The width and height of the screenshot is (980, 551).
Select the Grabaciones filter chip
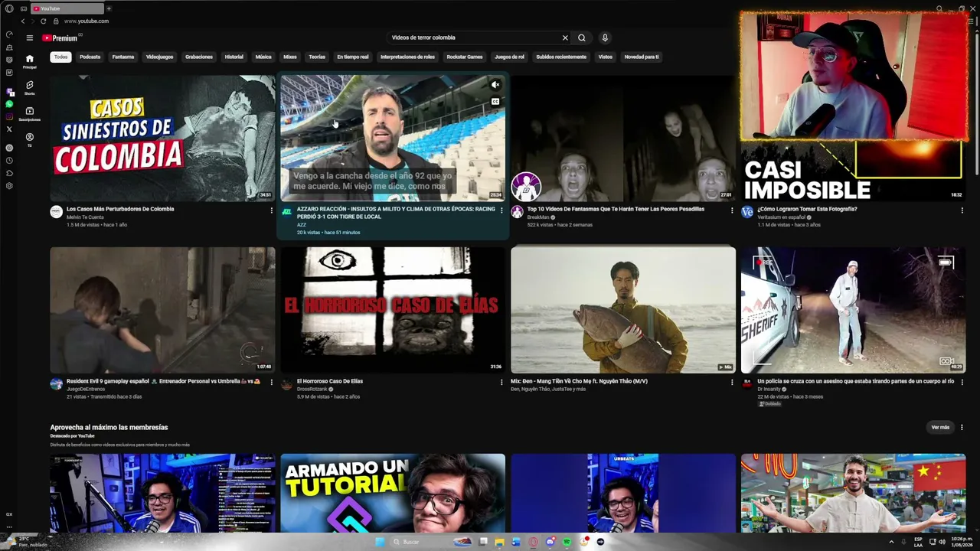pyautogui.click(x=199, y=57)
